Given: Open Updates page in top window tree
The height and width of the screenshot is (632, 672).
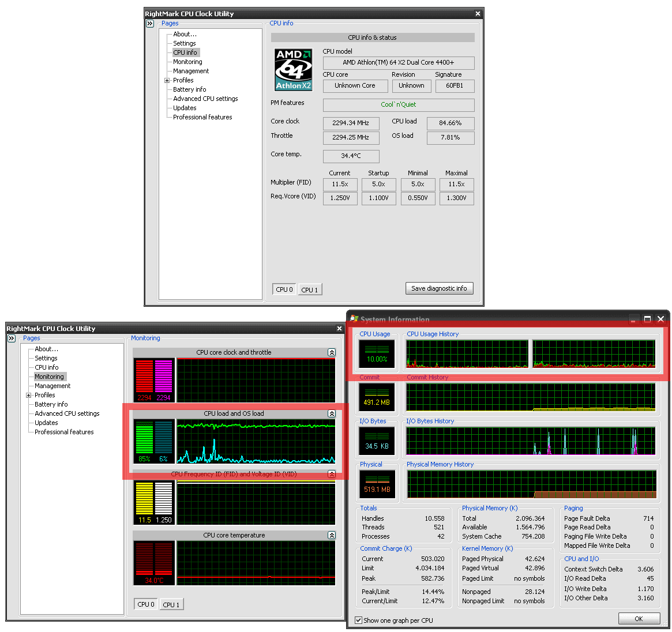Looking at the screenshot, I should 185,108.
